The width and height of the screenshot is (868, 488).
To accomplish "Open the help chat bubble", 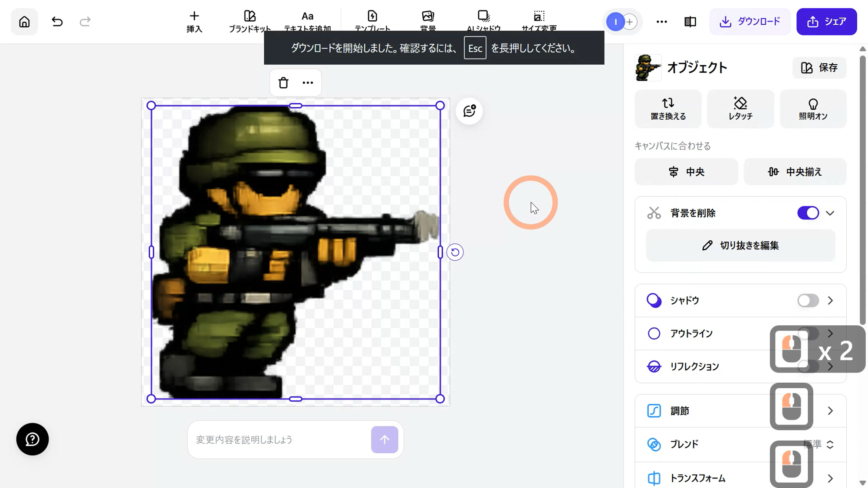I will [33, 439].
